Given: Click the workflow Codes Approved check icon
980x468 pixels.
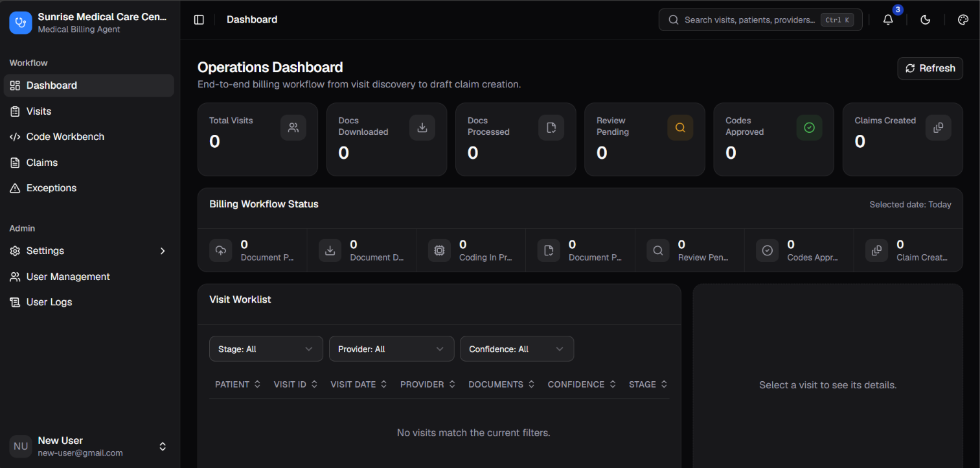Looking at the screenshot, I should (x=768, y=250).
